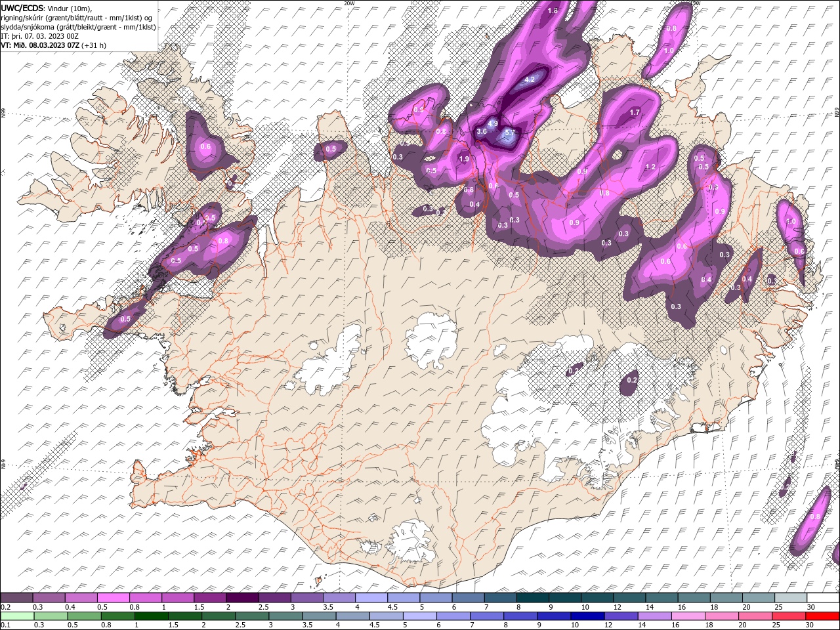Click the 1.9 precipitation value label
This screenshot has height=630, width=840.
pyautogui.click(x=464, y=159)
